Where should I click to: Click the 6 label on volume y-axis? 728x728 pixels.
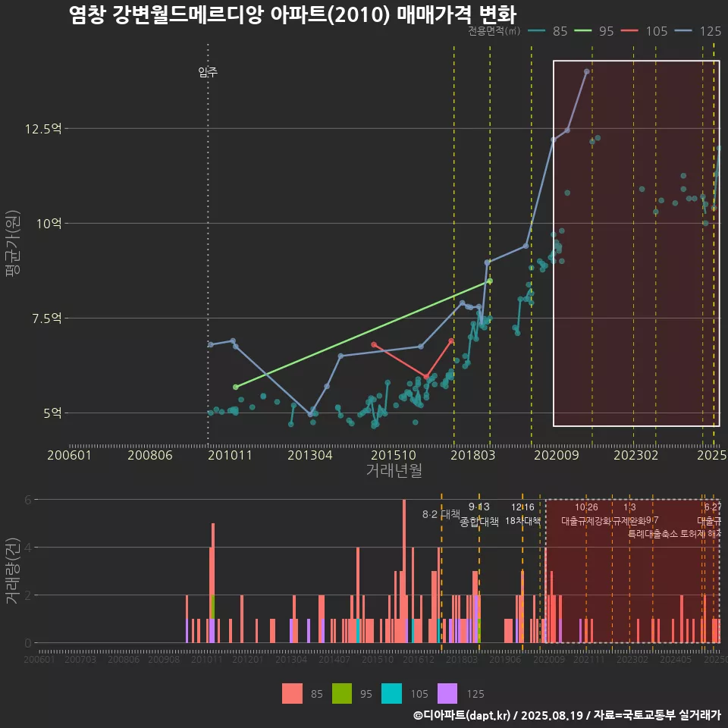[28, 500]
